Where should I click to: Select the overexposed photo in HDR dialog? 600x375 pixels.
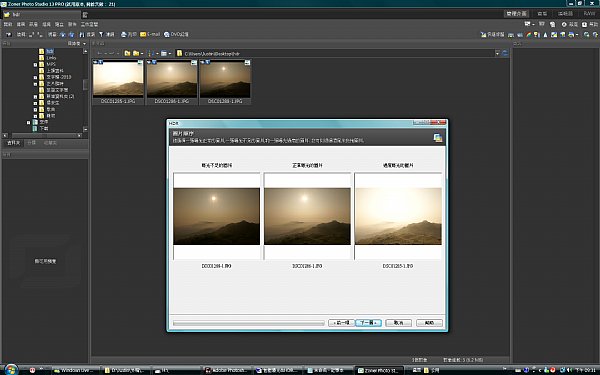398,216
